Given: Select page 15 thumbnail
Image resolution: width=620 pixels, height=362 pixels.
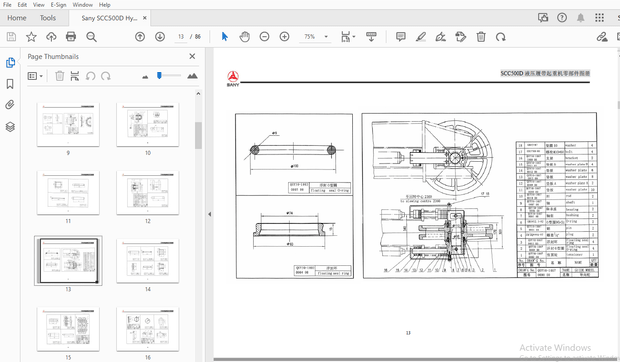Looking at the screenshot, I should click(68, 329).
